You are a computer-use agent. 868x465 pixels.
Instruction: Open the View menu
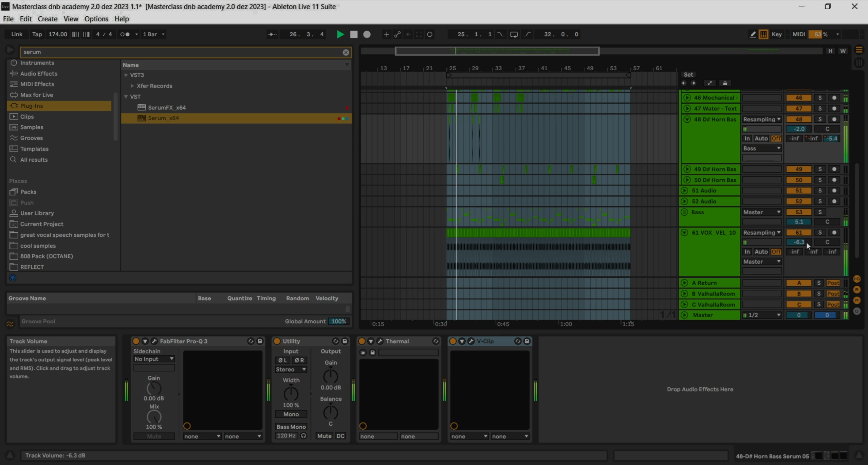pos(71,19)
